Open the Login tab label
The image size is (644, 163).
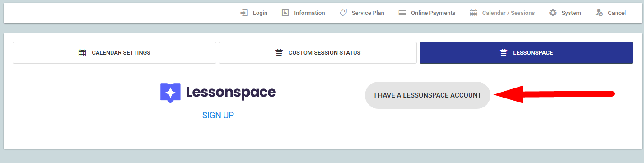pyautogui.click(x=260, y=13)
